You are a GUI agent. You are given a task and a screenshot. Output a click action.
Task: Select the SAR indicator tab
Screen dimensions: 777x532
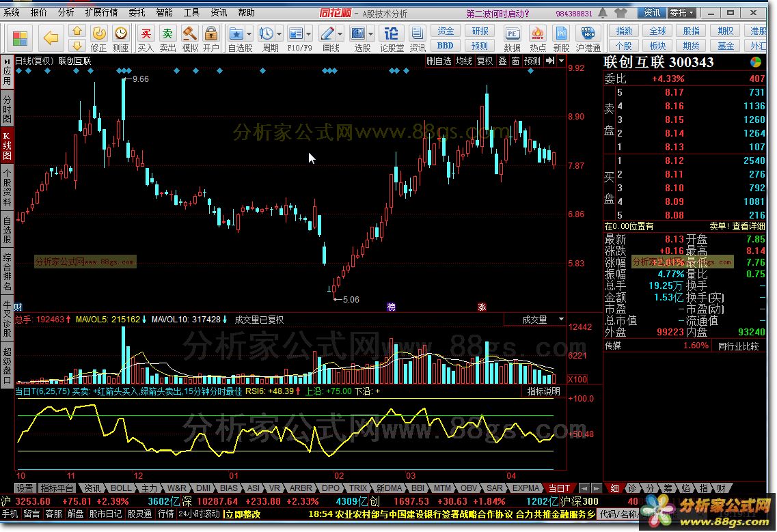tap(495, 488)
